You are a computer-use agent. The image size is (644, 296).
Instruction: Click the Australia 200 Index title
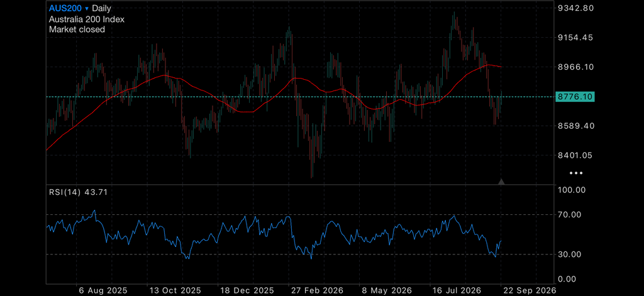click(87, 19)
